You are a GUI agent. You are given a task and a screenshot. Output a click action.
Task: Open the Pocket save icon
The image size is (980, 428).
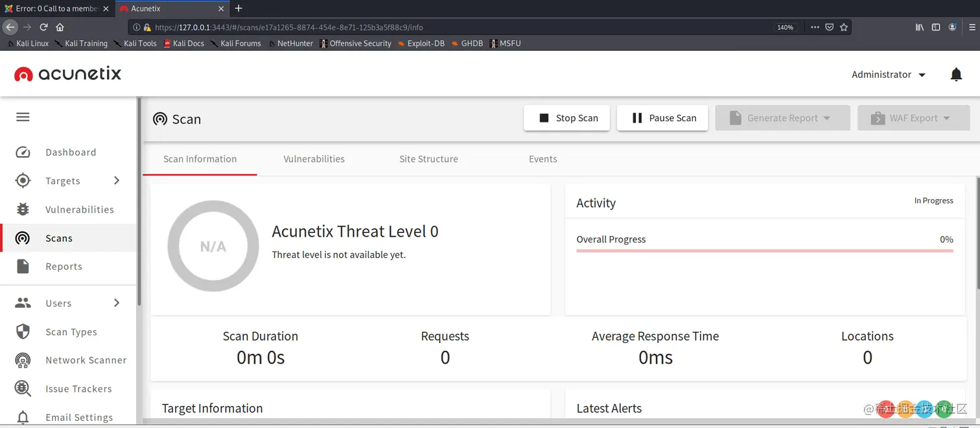[x=830, y=27]
